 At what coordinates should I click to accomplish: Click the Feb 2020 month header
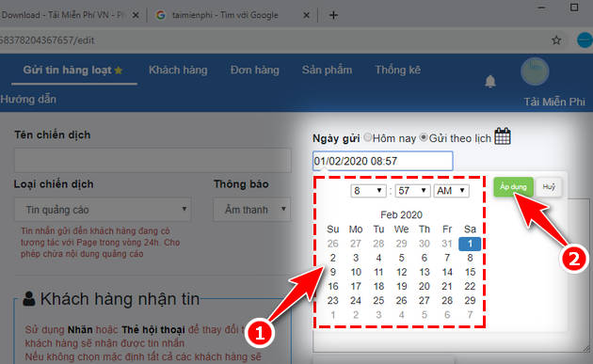tap(401, 215)
